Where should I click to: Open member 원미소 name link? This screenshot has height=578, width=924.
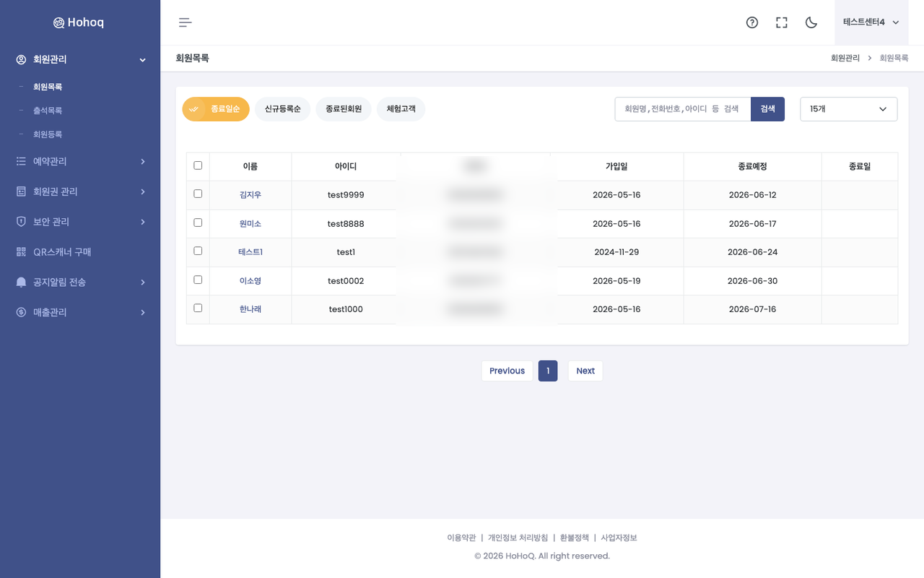click(x=250, y=224)
